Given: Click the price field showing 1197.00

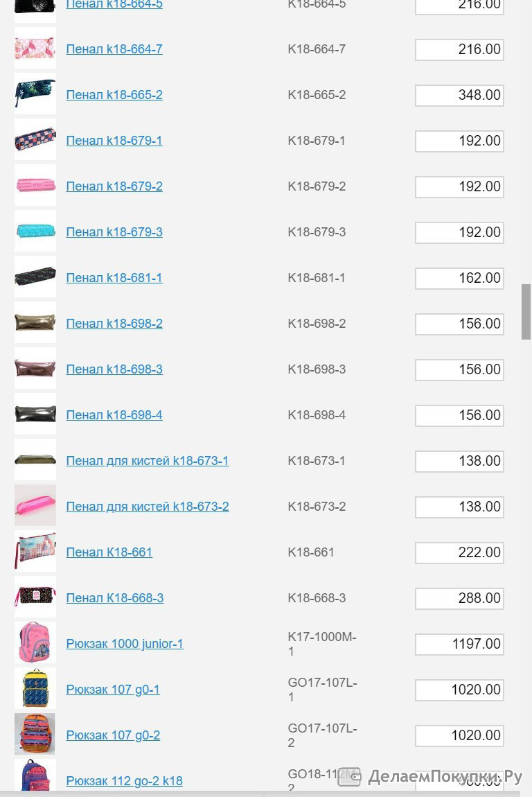Looking at the screenshot, I should (x=459, y=645).
